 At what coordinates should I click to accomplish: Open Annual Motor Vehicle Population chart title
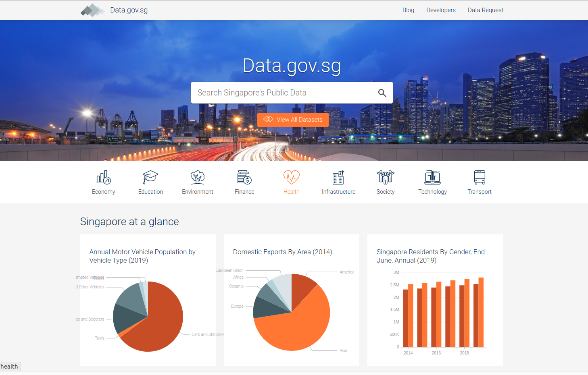142,256
